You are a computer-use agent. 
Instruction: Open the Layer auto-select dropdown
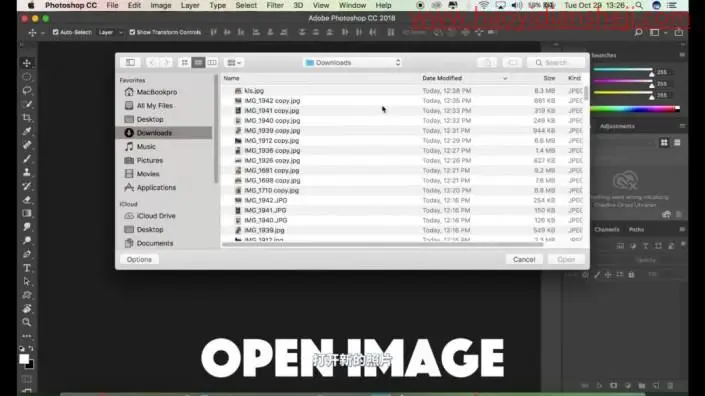(x=110, y=32)
